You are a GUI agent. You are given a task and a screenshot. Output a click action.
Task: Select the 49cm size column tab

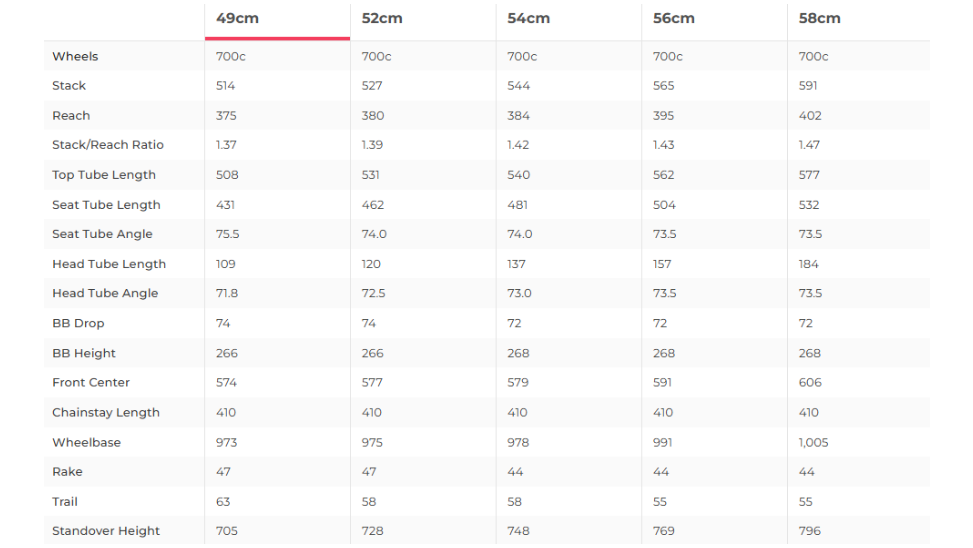[x=237, y=19]
